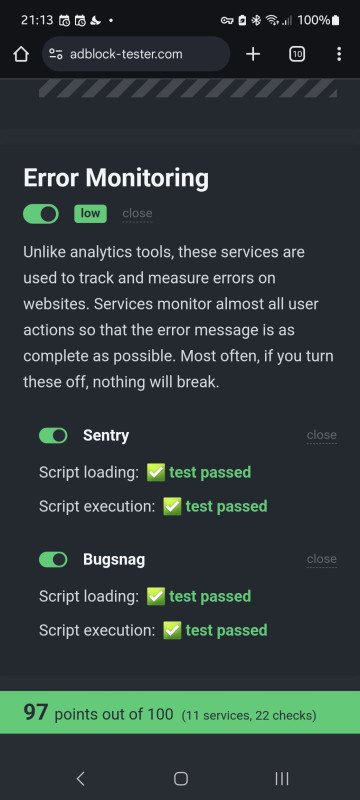Toggle the Error Monitoring category switch
The width and height of the screenshot is (360, 800).
point(41,214)
